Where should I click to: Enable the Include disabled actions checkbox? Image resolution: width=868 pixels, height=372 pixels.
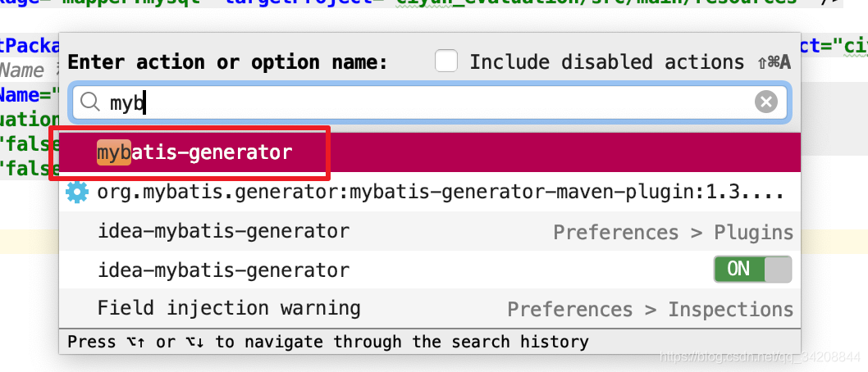pyautogui.click(x=446, y=61)
